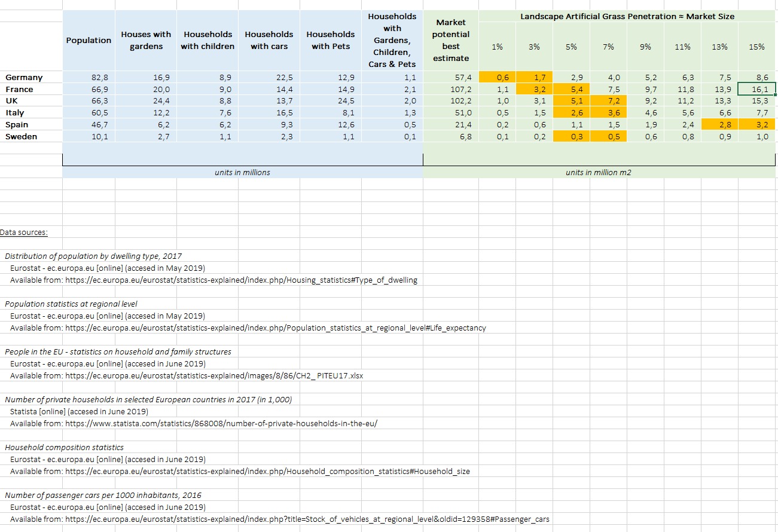Click the 13% penetration column header
The width and height of the screenshot is (778, 532).
719,47
